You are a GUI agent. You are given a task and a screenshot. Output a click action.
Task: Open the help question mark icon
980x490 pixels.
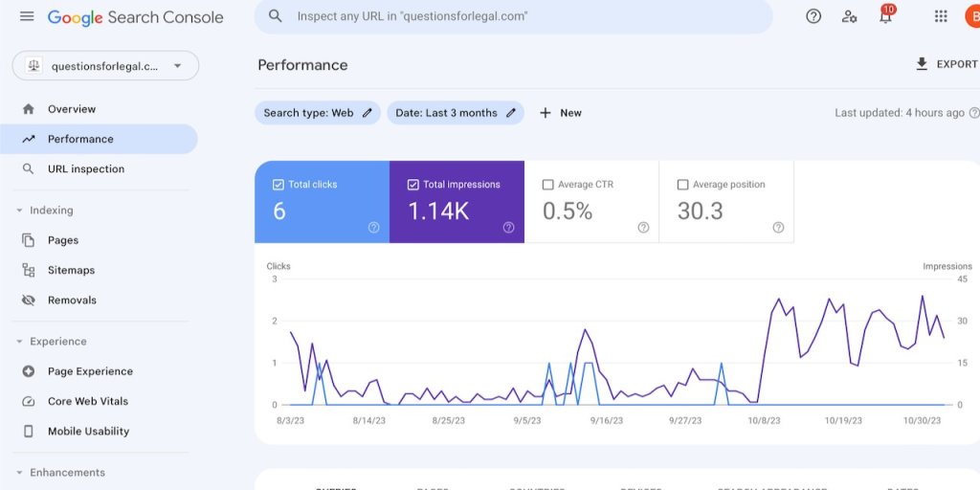813,16
